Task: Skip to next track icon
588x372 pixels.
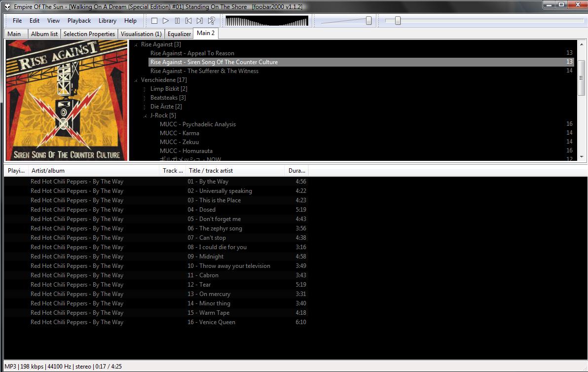Action: pos(200,21)
